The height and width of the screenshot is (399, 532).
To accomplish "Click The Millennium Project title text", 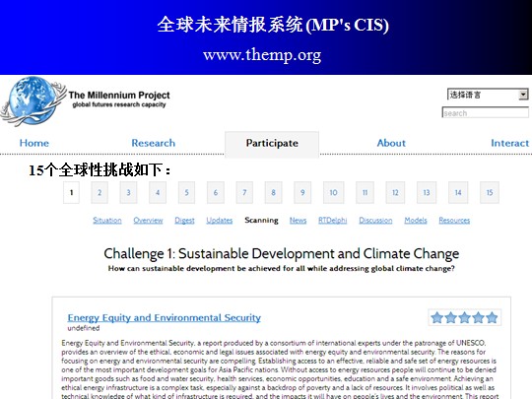I will (x=119, y=95).
